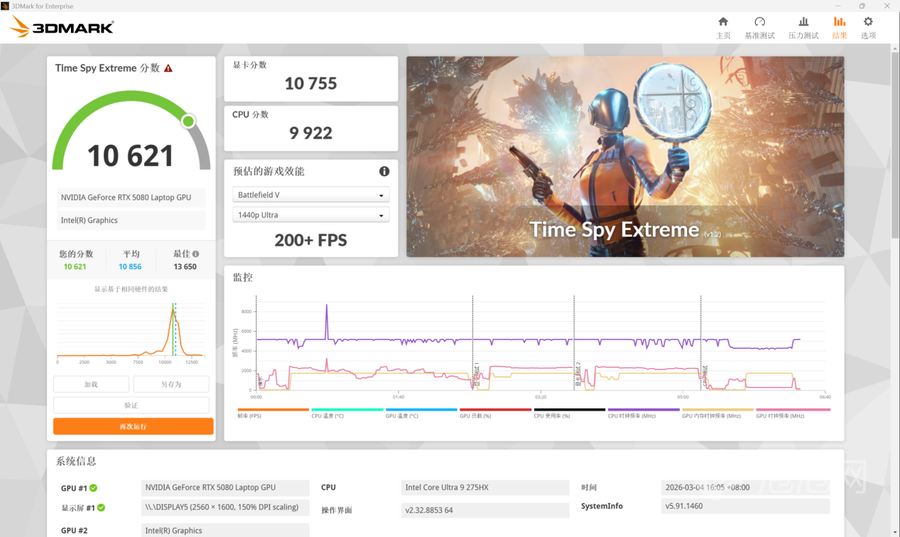Image resolution: width=900 pixels, height=537 pixels.
Task: Click the Time Spy Extreme banner image
Action: coord(624,156)
